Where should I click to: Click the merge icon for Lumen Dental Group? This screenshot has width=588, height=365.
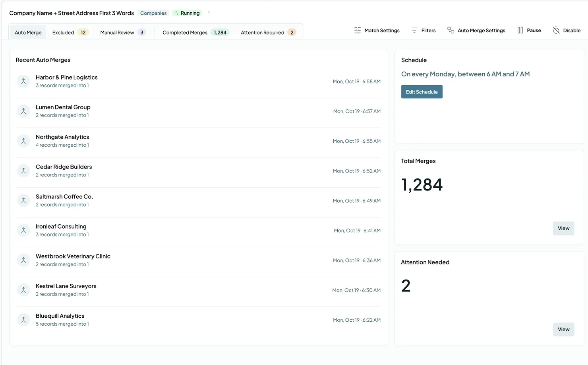(23, 111)
